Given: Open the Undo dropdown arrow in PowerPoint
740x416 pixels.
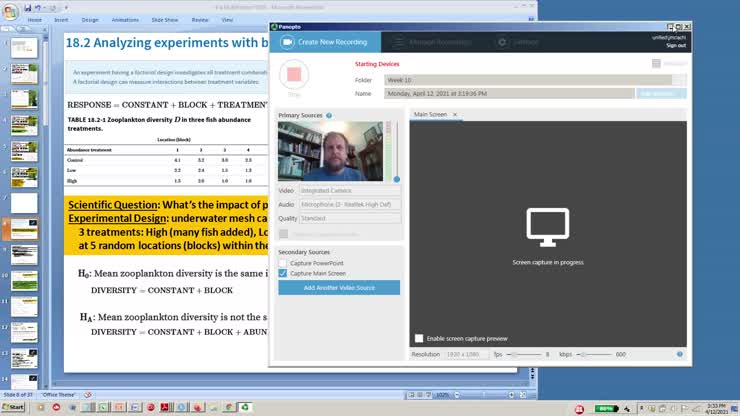Looking at the screenshot, I should click(x=44, y=8).
